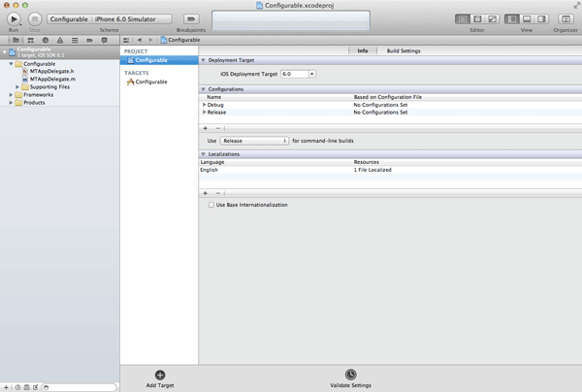
Task: Show the Symbol navigator
Action: tap(30, 40)
